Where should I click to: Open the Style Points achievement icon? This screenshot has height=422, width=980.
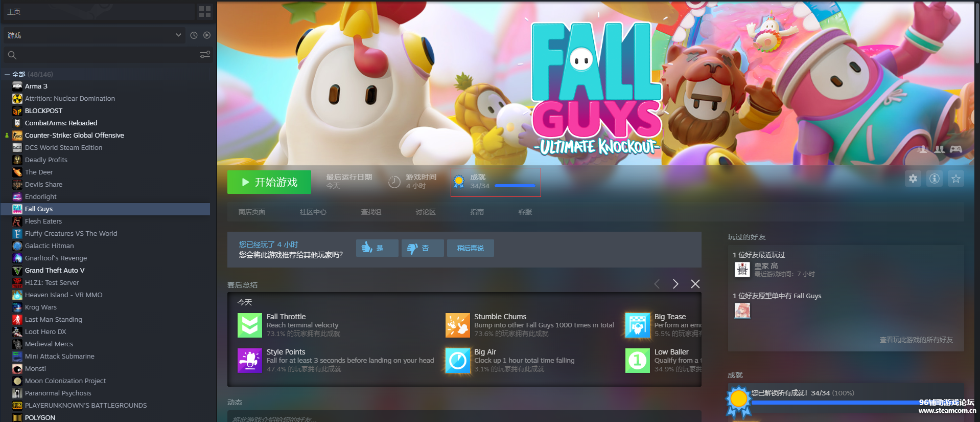250,361
